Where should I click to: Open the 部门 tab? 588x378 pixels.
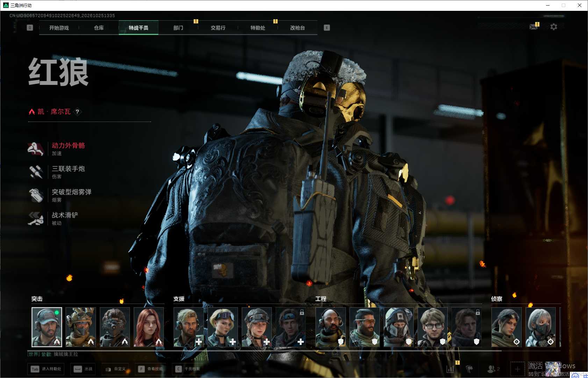(x=178, y=28)
